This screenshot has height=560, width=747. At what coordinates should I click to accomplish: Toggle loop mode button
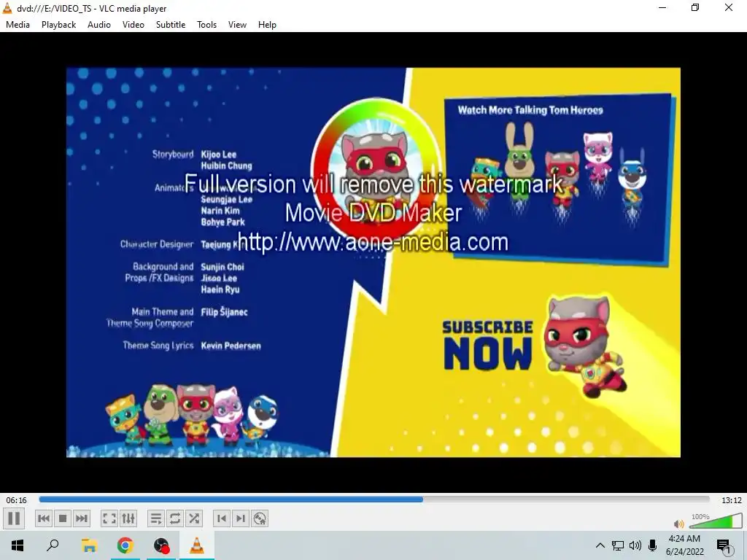175,518
